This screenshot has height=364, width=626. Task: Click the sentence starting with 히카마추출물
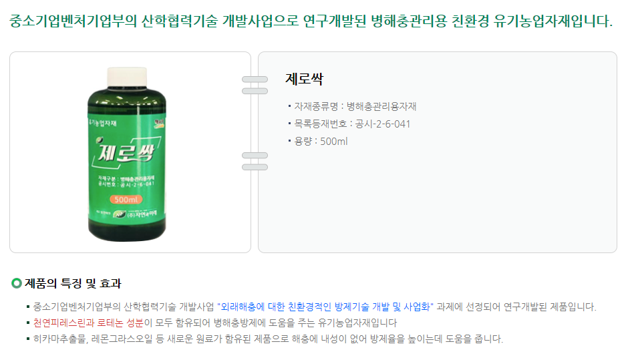[268, 339]
